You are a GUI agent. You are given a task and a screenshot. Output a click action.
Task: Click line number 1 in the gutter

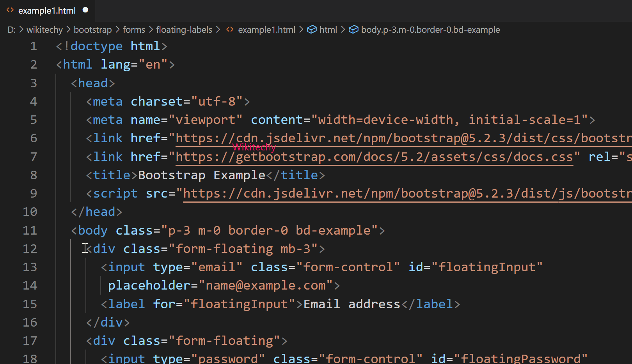(34, 46)
